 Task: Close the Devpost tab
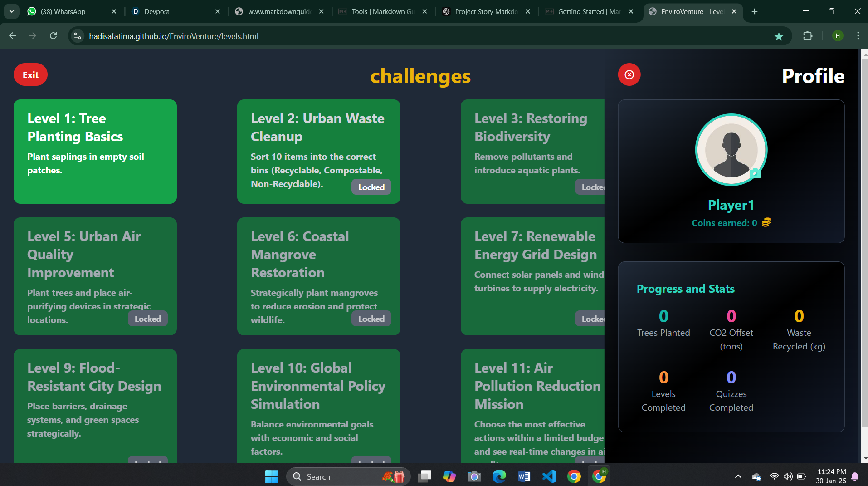coord(218,11)
